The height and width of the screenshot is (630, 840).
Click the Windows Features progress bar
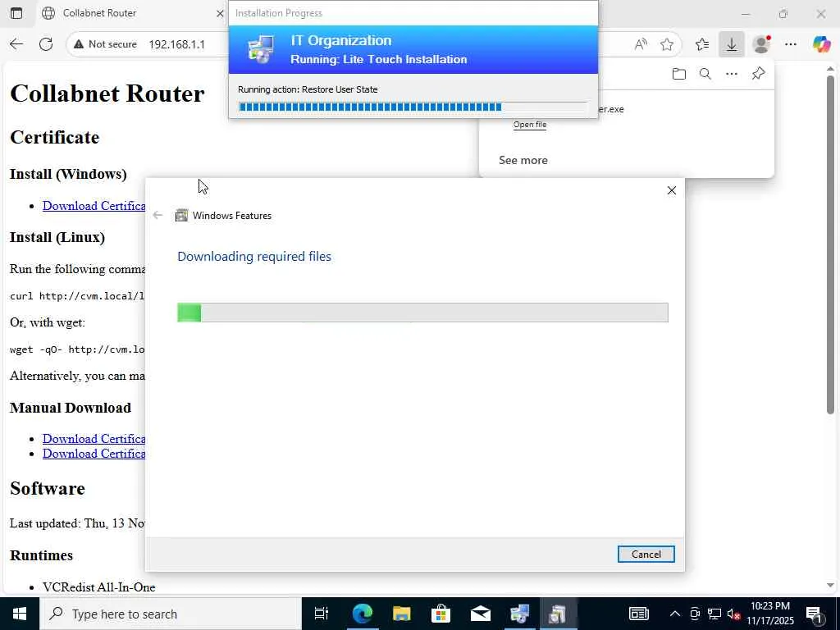422,313
